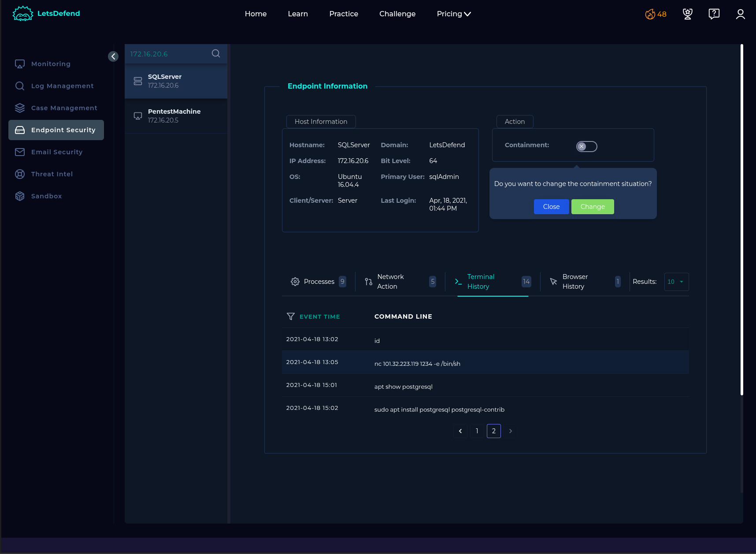Expand the Pricing menu

pyautogui.click(x=454, y=14)
